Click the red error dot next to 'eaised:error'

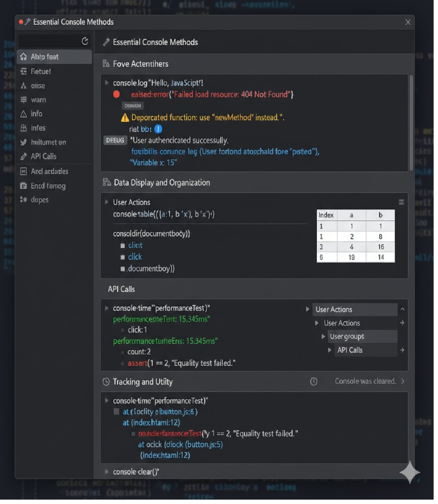tap(116, 94)
